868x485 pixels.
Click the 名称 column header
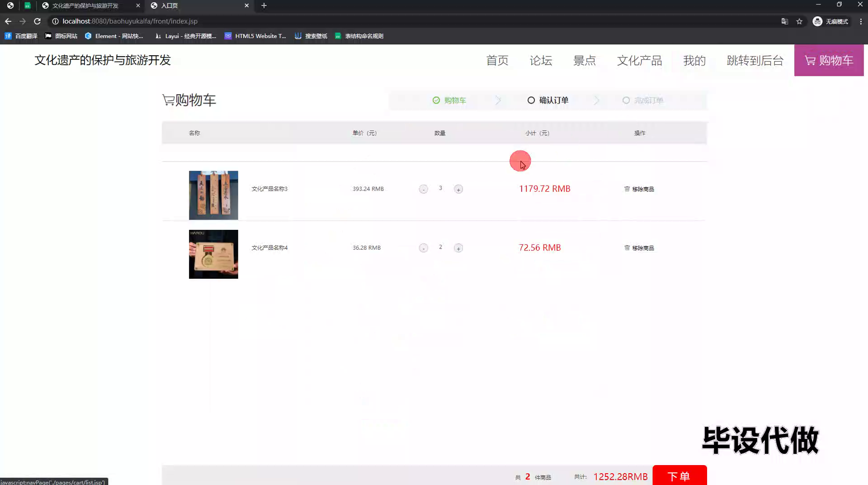tap(194, 133)
